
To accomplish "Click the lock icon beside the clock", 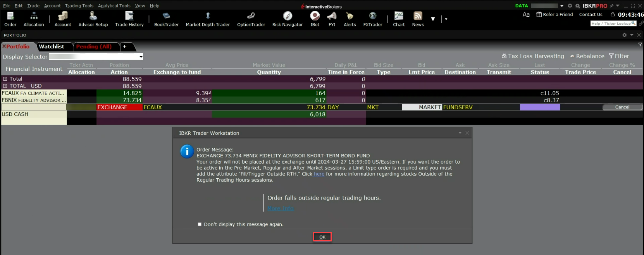I will 613,14.
